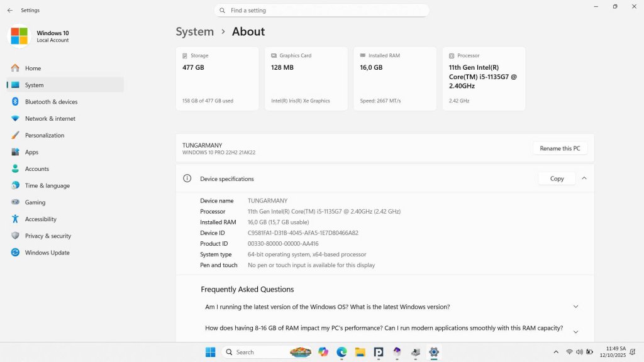Go to Personalization via paintbrush icon

(x=15, y=135)
